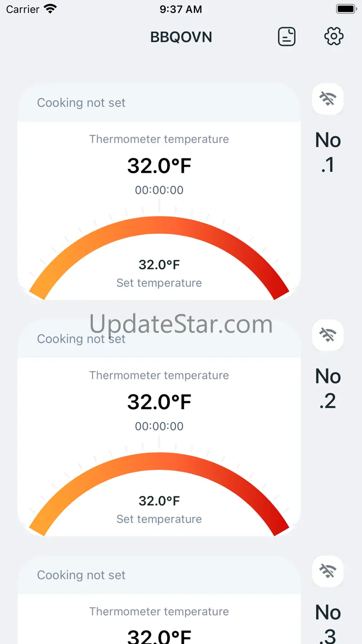
Task: Click the second probe's orange temperature gauge arc
Action: 159,464
